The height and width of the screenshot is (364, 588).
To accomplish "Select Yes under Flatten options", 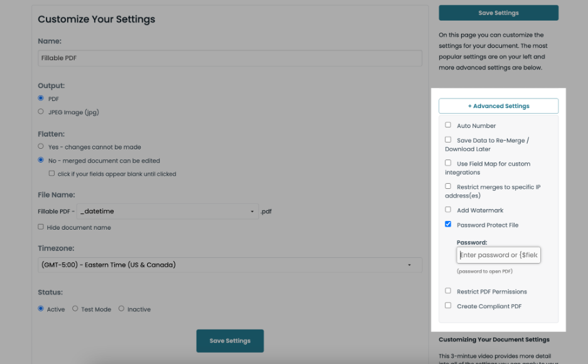I will pos(40,147).
